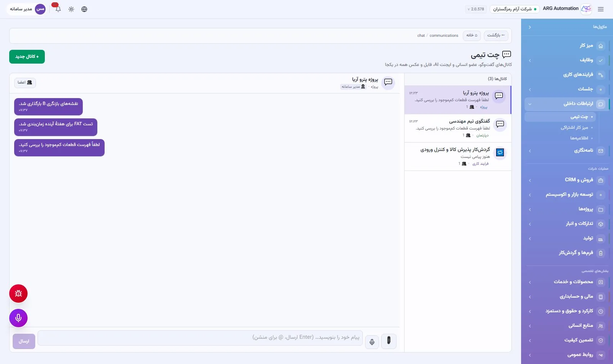613x364 pixels.
Task: Click the بازگشت back button
Action: point(496,35)
